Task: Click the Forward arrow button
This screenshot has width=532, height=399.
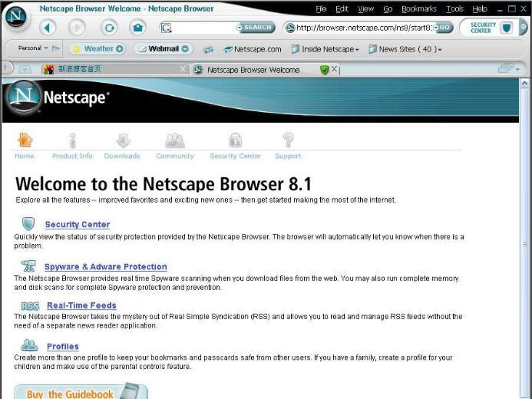Action: point(77,28)
